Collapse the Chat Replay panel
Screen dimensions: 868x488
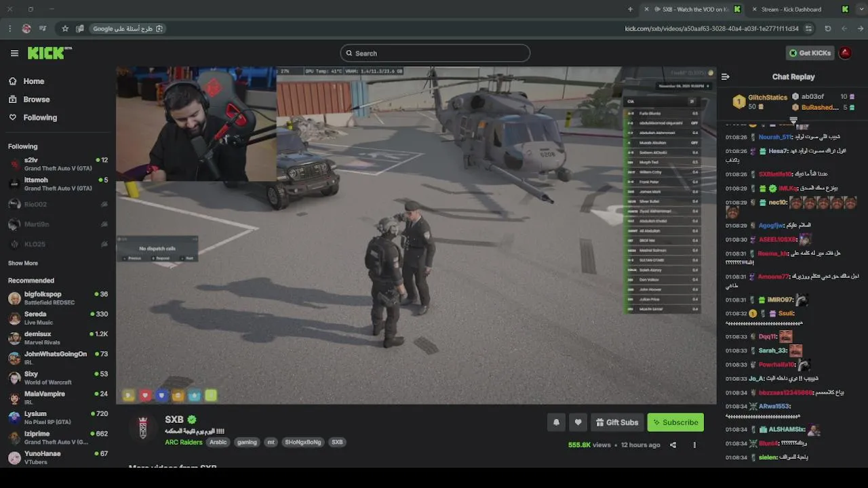click(x=725, y=77)
